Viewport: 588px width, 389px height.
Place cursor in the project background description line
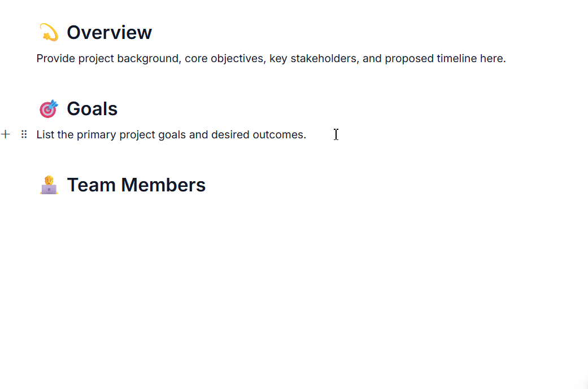coord(271,58)
